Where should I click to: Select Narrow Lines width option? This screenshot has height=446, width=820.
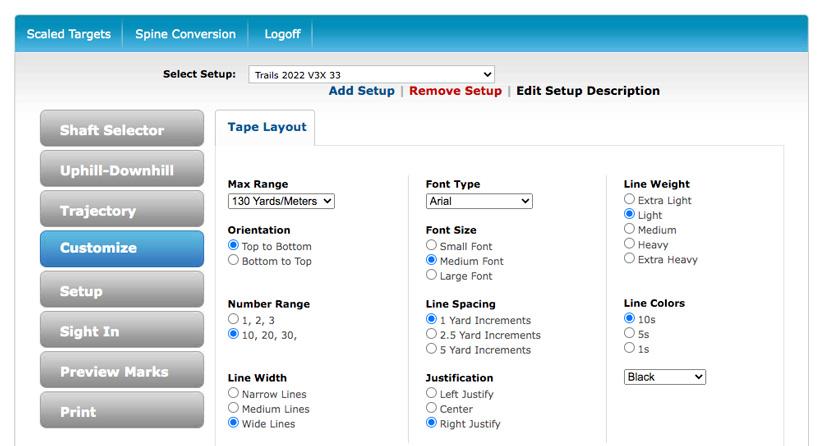point(234,394)
